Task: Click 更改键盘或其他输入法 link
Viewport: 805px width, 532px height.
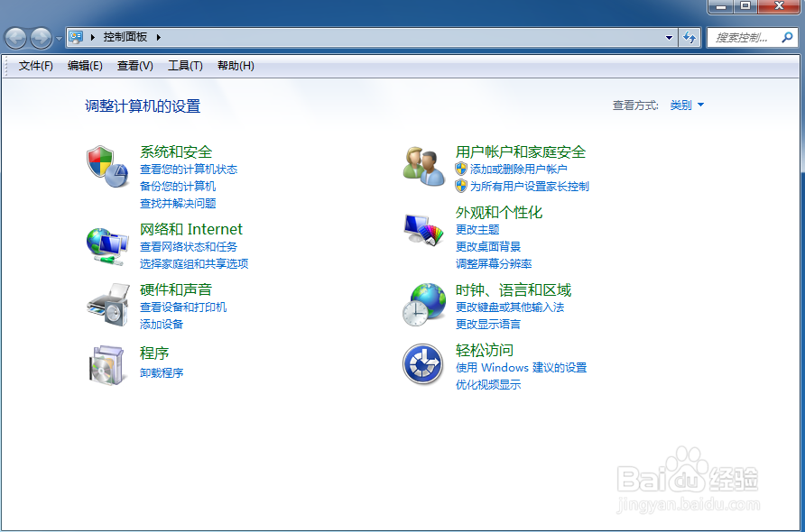Action: tap(510, 307)
